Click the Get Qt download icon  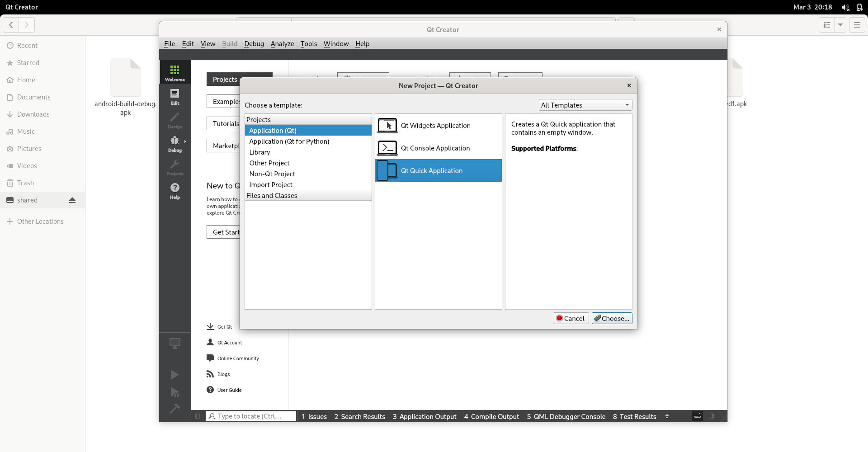click(210, 326)
